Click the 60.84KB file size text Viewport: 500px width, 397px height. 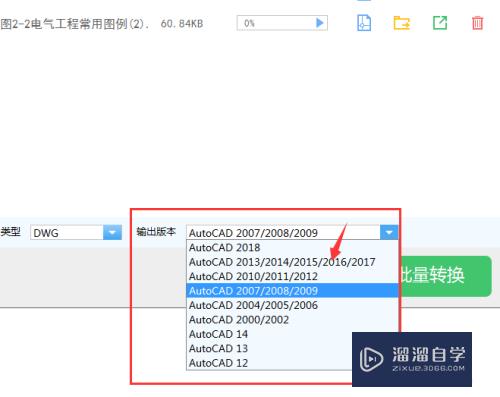pos(182,24)
